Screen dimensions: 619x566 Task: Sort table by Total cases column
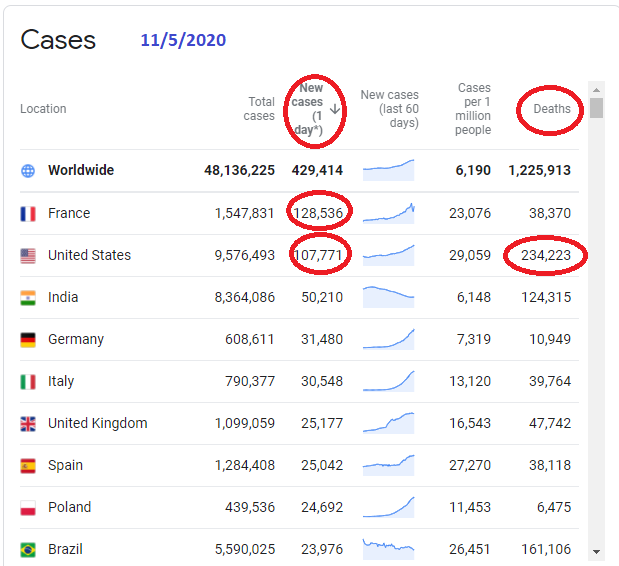[260, 109]
